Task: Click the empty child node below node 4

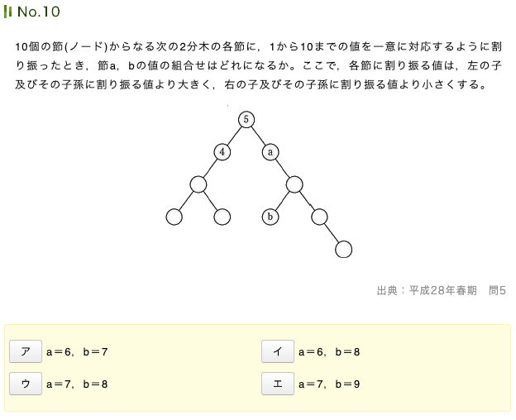Action: [198, 184]
